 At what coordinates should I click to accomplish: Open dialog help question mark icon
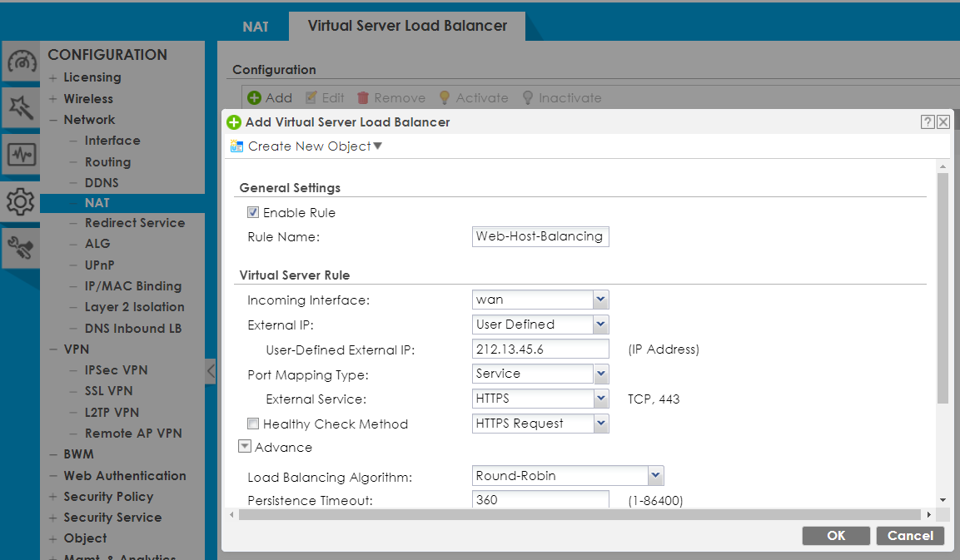click(x=928, y=121)
